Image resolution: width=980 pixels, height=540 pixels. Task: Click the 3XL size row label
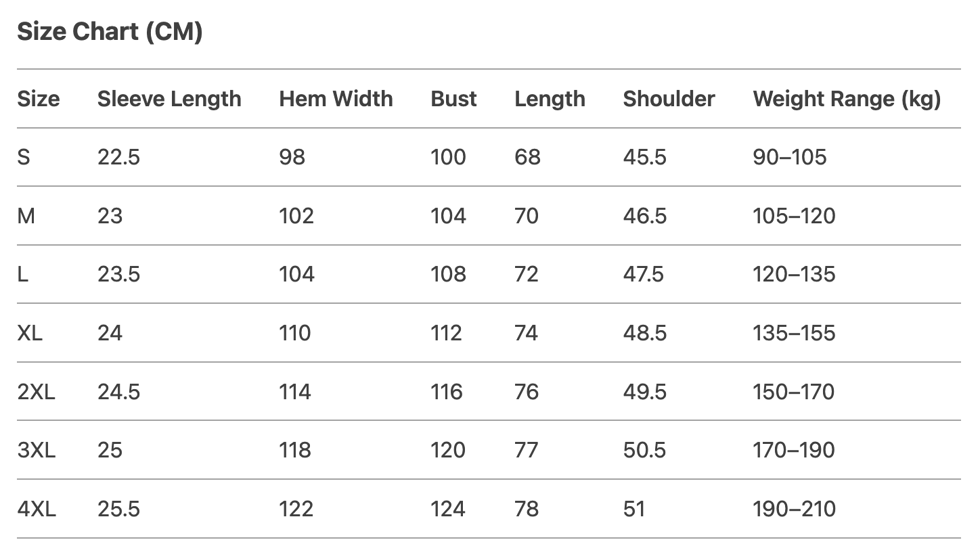[x=37, y=450]
